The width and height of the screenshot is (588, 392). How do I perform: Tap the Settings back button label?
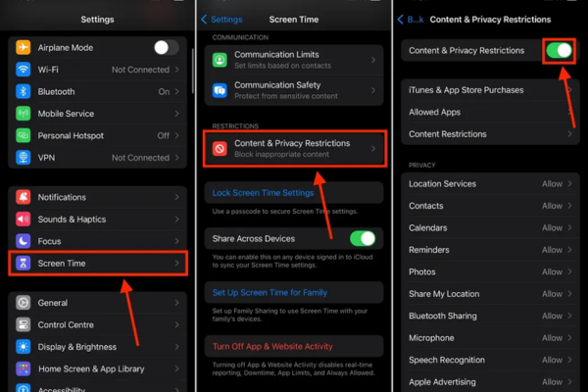click(226, 20)
